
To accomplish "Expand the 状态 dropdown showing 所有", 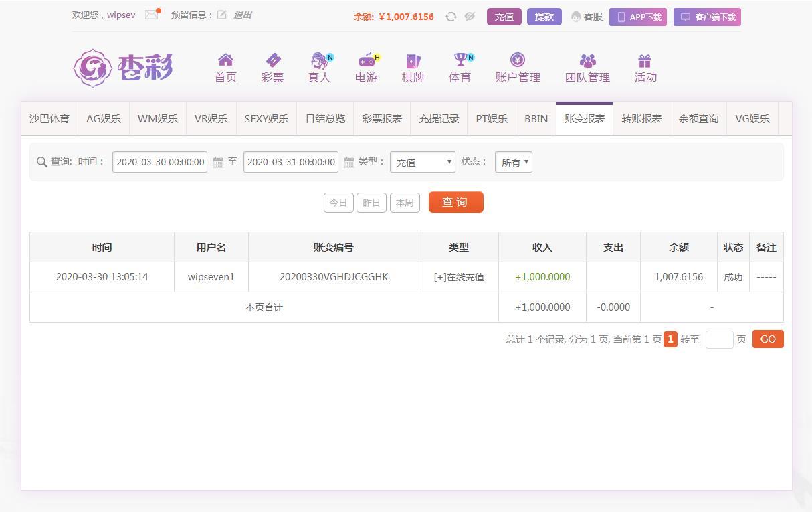I will point(514,162).
